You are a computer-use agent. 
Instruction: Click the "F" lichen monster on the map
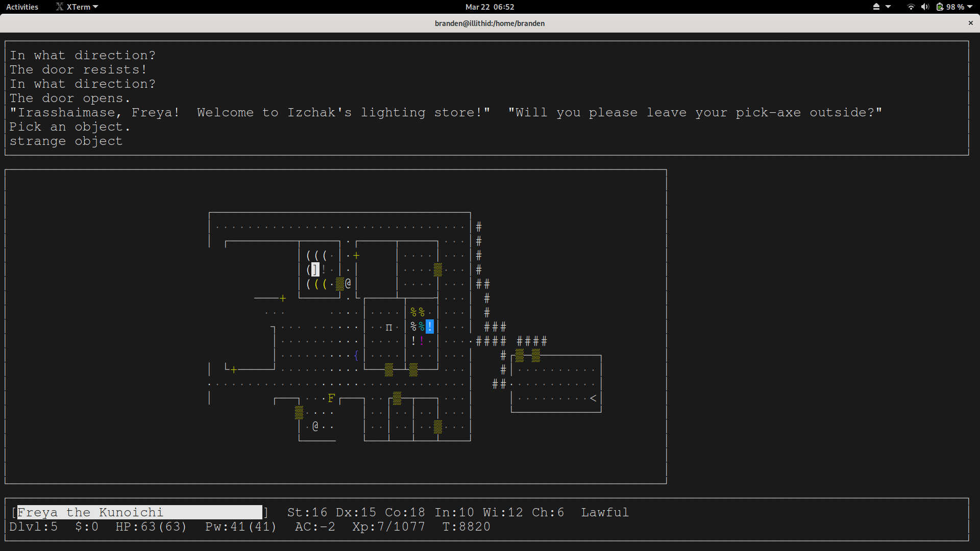(x=331, y=398)
